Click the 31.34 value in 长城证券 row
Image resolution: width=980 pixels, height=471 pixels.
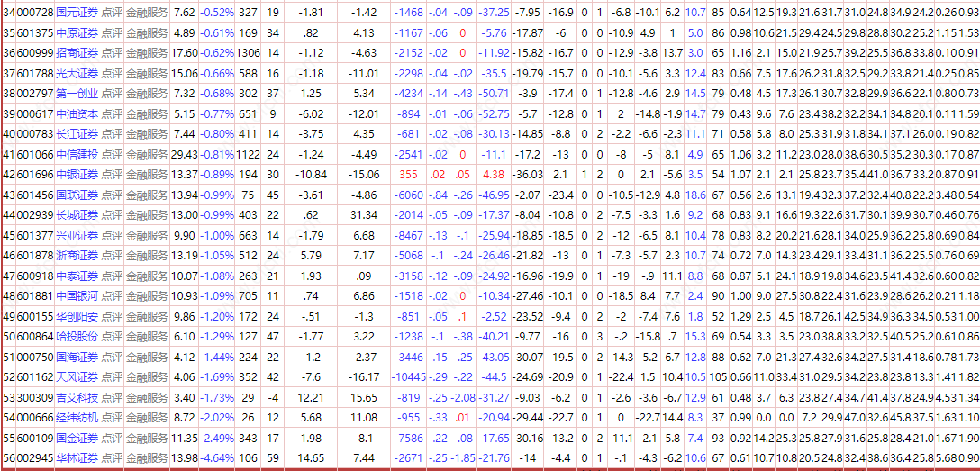(x=363, y=215)
